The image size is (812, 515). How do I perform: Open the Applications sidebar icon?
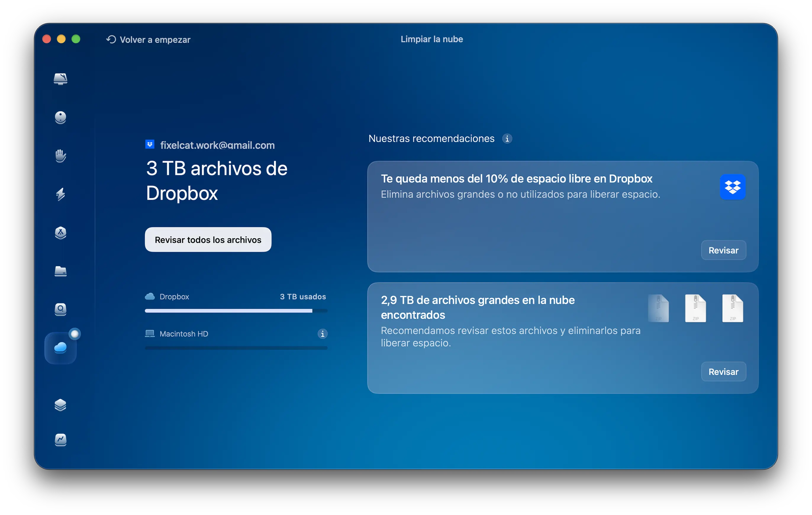click(x=60, y=233)
